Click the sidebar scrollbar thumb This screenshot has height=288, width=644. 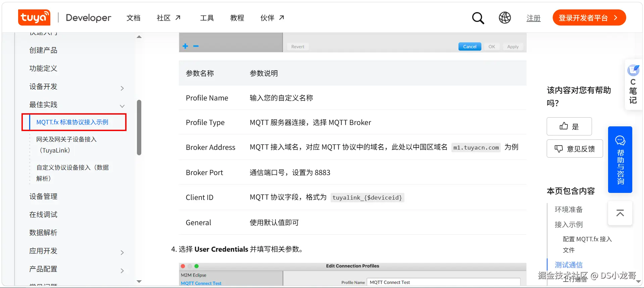[x=139, y=127]
